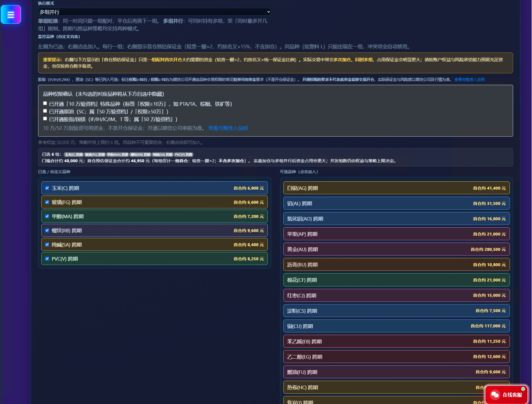
Task: Click the 玉米(C) 跨期 summary tag
Action: tap(74, 155)
